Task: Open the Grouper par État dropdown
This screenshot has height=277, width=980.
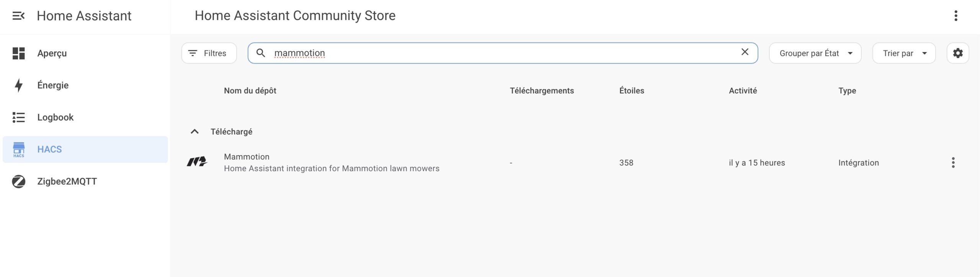Action: coord(815,53)
